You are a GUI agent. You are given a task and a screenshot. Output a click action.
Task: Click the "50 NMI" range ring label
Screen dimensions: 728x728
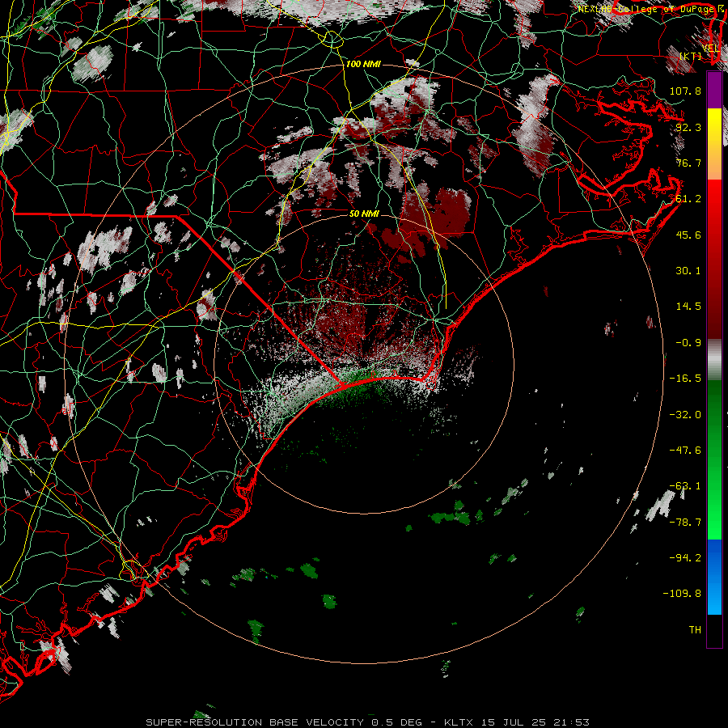click(364, 214)
